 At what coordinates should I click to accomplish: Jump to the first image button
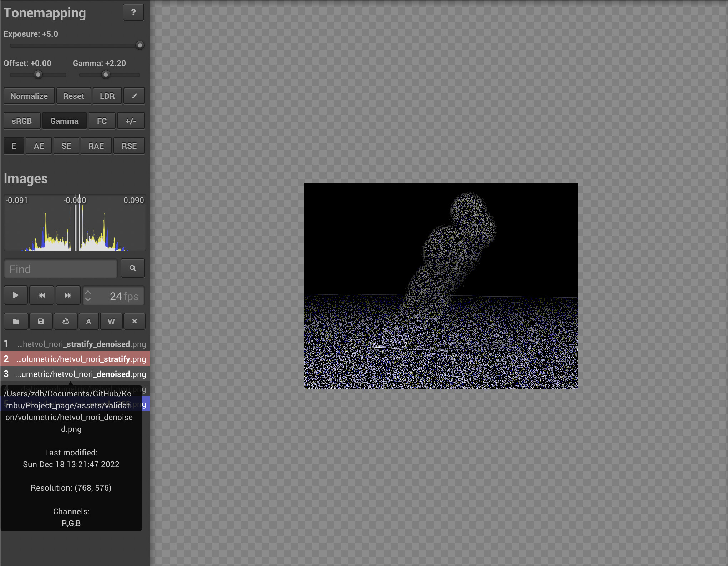tap(42, 295)
